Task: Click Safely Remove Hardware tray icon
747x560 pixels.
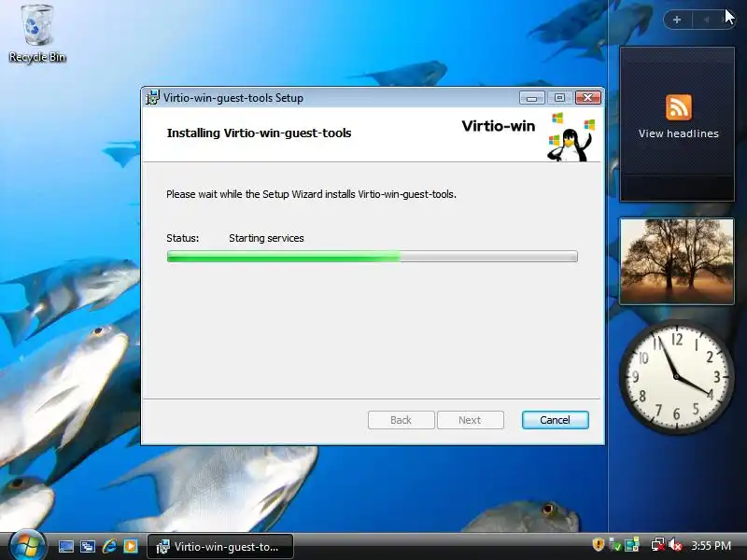Action: tap(615, 545)
